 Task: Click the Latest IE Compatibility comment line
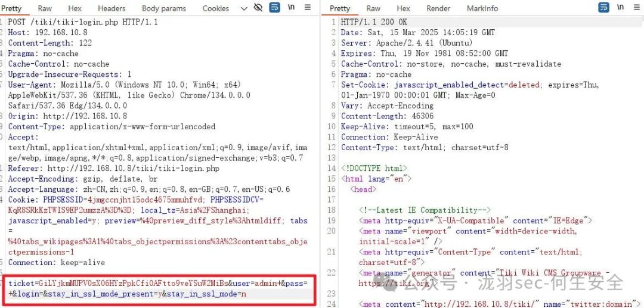425,210
